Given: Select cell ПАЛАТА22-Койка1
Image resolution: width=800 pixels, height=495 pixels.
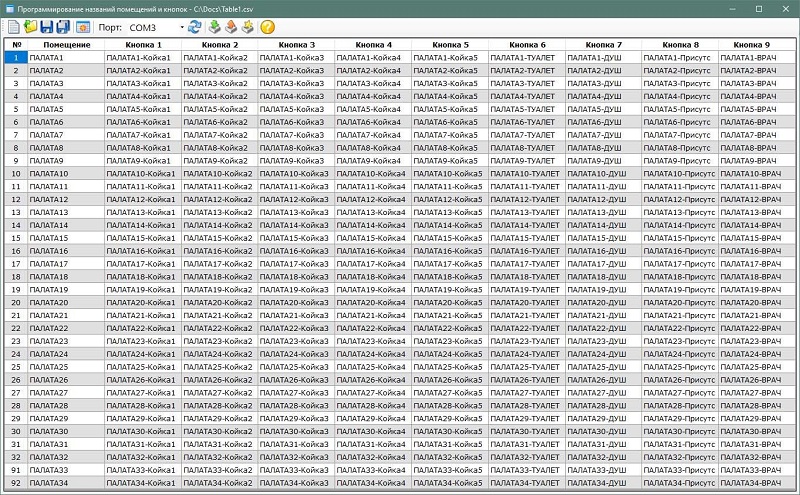Looking at the screenshot, I should (143, 328).
